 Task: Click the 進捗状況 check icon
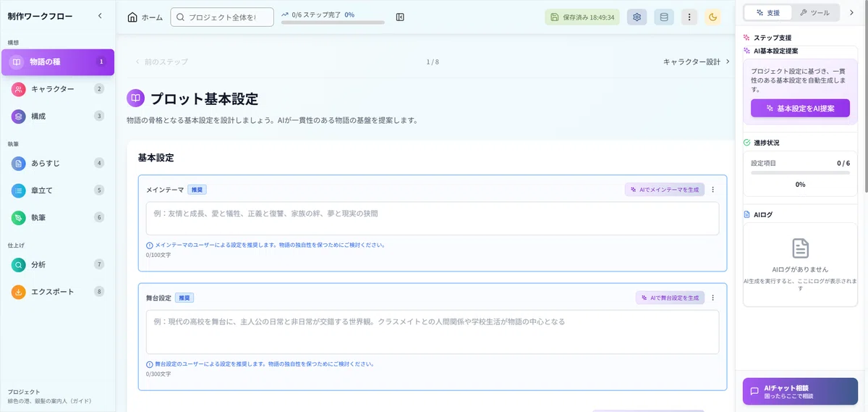pyautogui.click(x=747, y=143)
